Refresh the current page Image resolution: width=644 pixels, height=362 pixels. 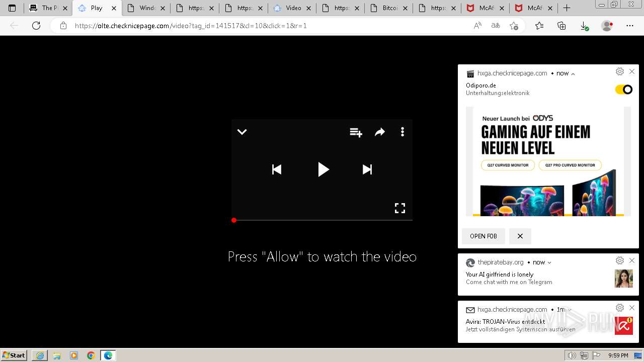(36, 26)
